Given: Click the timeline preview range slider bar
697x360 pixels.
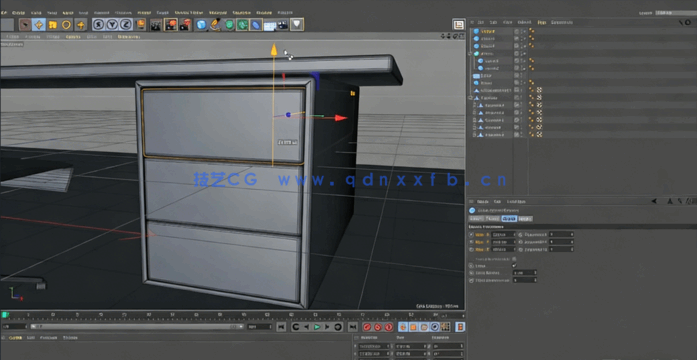Looking at the screenshot, I should pyautogui.click(x=136, y=327).
